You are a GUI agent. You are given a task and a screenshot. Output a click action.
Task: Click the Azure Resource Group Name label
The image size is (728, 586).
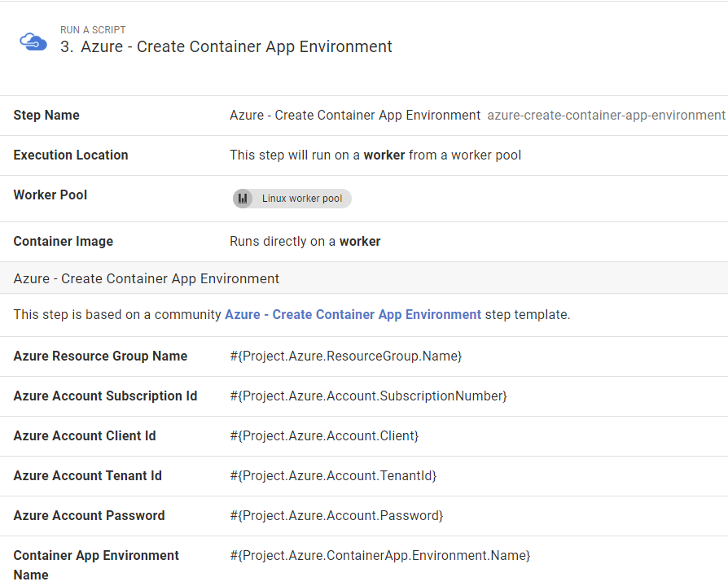(100, 356)
